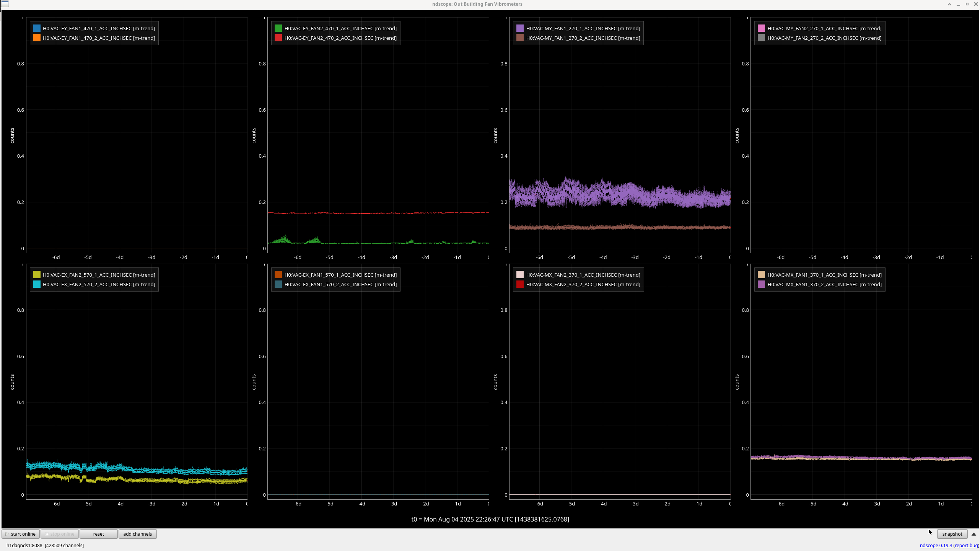The image size is (980, 551).
Task: Click cyan swatch for EX_FAN2_570_2 legend
Action: click(x=37, y=284)
